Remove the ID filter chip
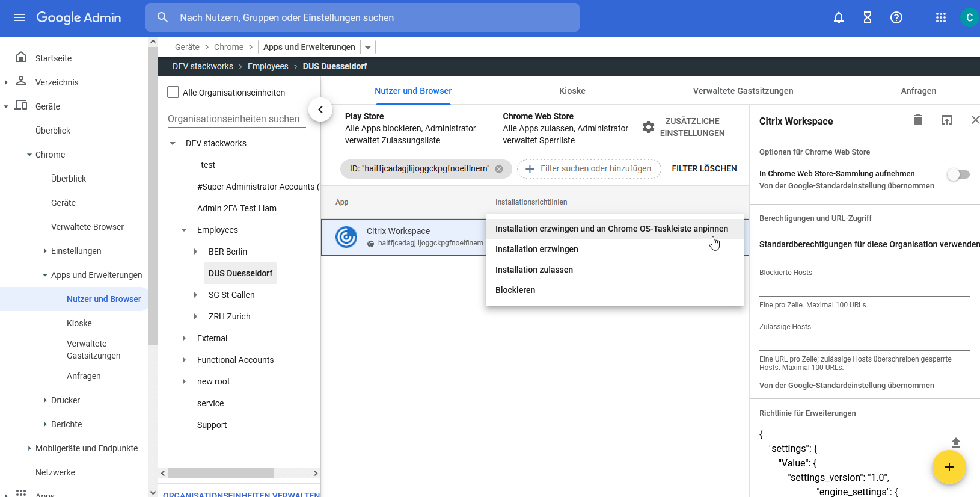This screenshot has width=980, height=497. click(x=499, y=169)
